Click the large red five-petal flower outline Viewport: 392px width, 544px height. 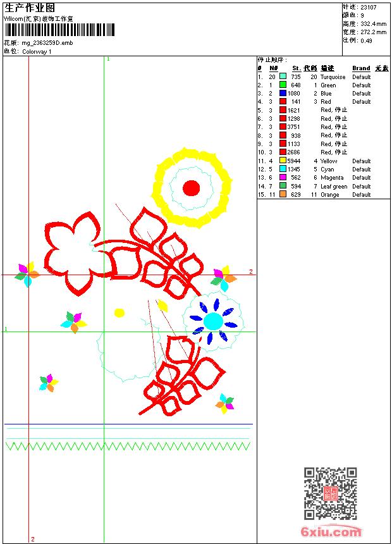tap(73, 253)
